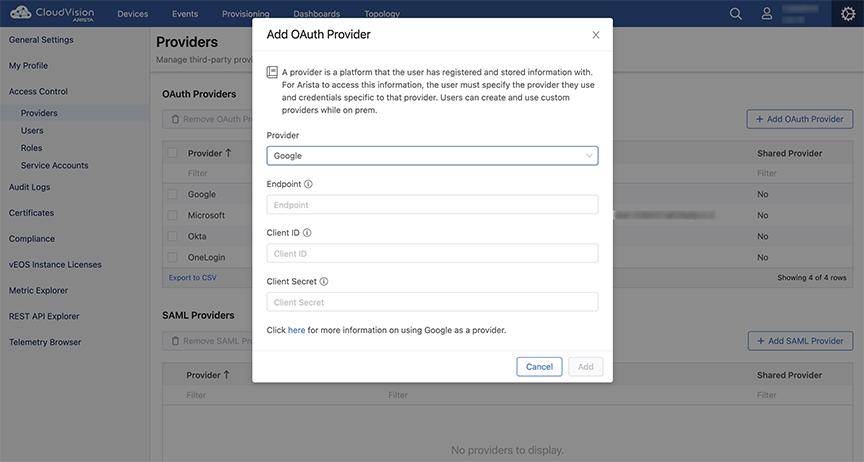Select Users under Access Control
Image resolution: width=864 pixels, height=462 pixels.
[x=32, y=131]
